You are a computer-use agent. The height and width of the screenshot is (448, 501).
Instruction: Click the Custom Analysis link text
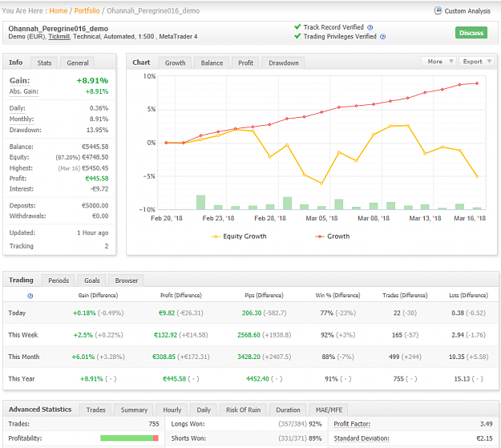coord(467,11)
